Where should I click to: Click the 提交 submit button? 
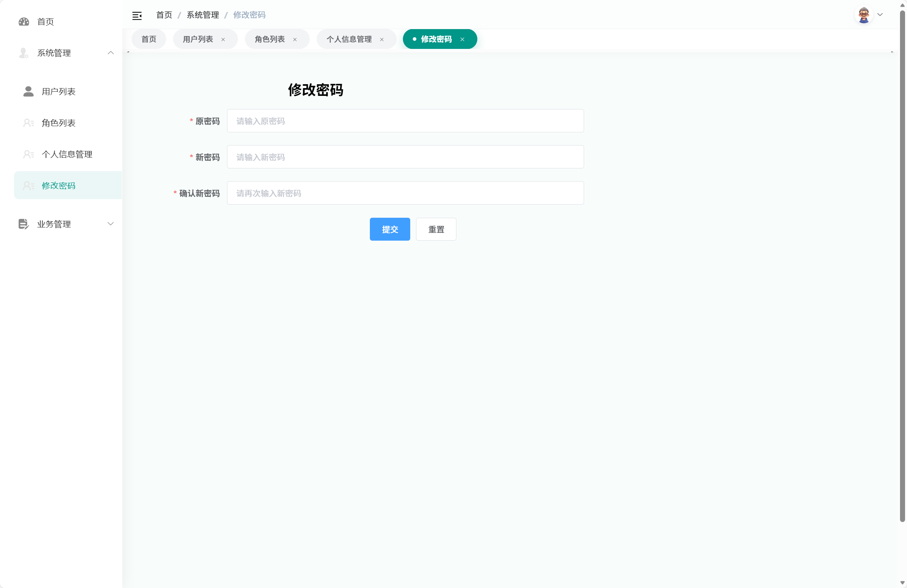point(390,229)
